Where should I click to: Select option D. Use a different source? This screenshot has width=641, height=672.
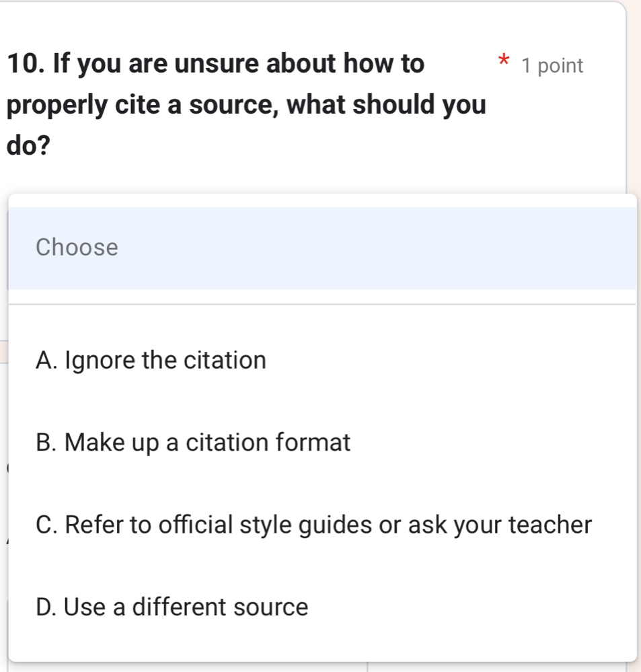[x=172, y=607]
